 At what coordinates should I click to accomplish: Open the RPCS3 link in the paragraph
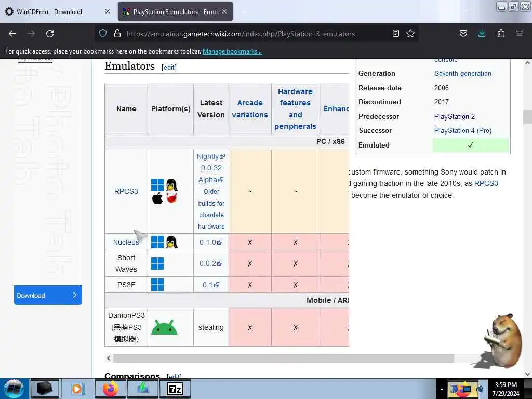[x=486, y=183]
